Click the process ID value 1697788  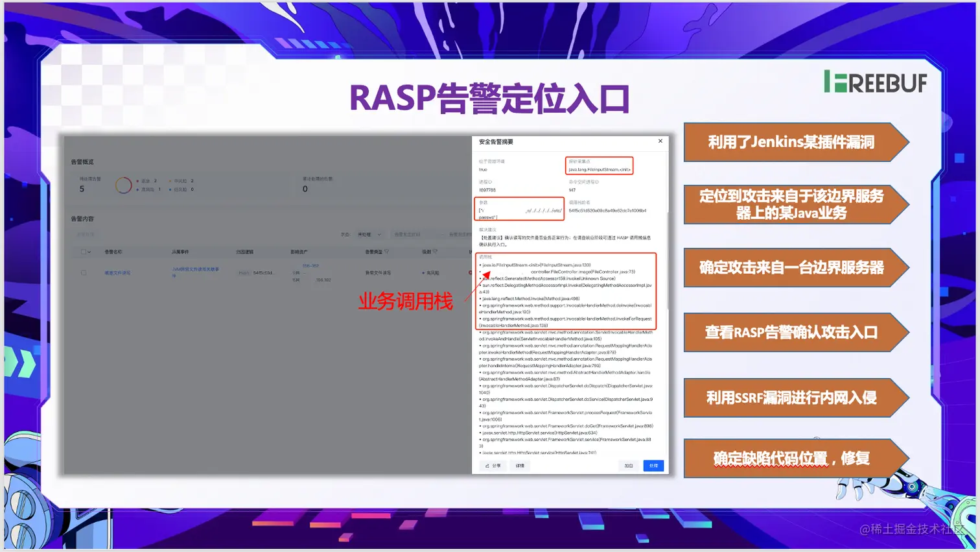tap(487, 190)
